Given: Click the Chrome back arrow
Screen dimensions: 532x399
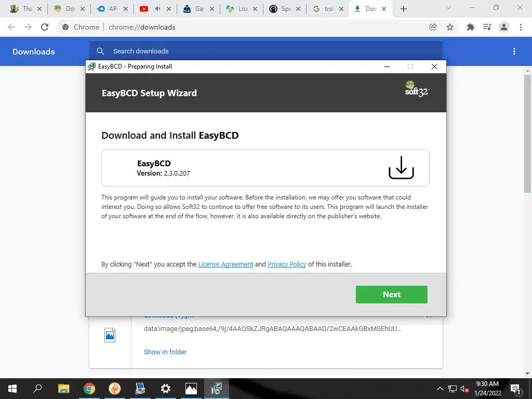Looking at the screenshot, I should pos(11,27).
